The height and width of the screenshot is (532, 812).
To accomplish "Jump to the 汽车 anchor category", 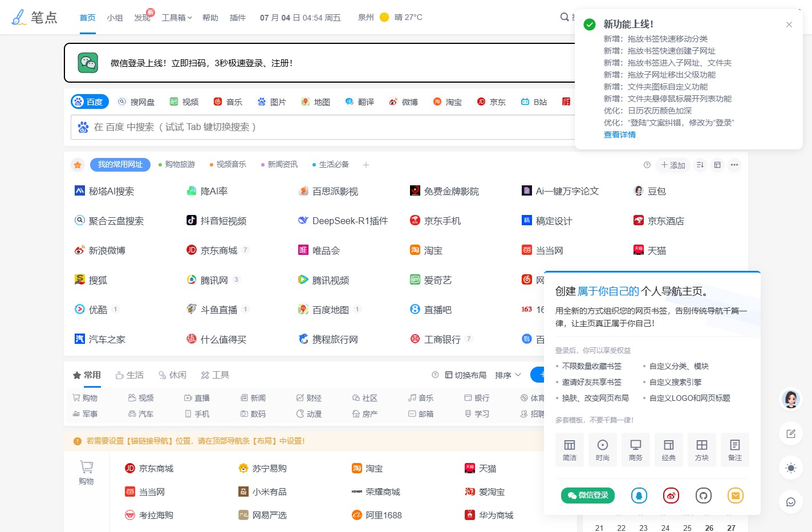I will [141, 414].
